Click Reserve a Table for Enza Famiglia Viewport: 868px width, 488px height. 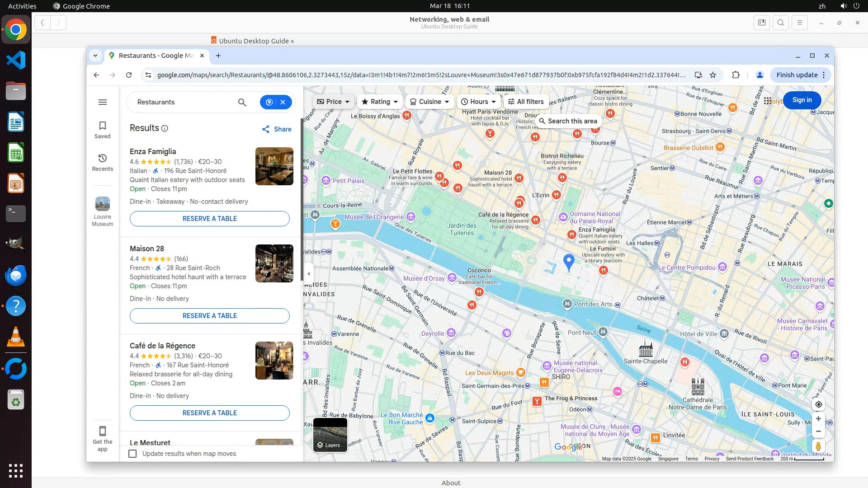tap(209, 219)
